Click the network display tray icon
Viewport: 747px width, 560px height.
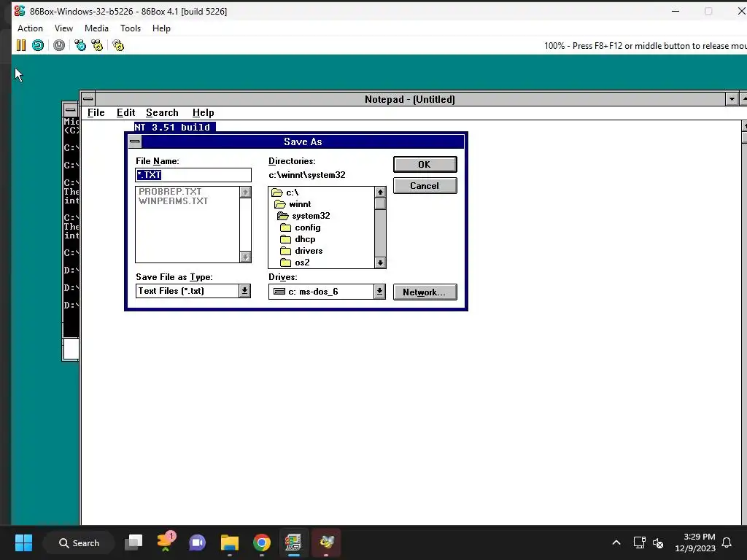639,542
